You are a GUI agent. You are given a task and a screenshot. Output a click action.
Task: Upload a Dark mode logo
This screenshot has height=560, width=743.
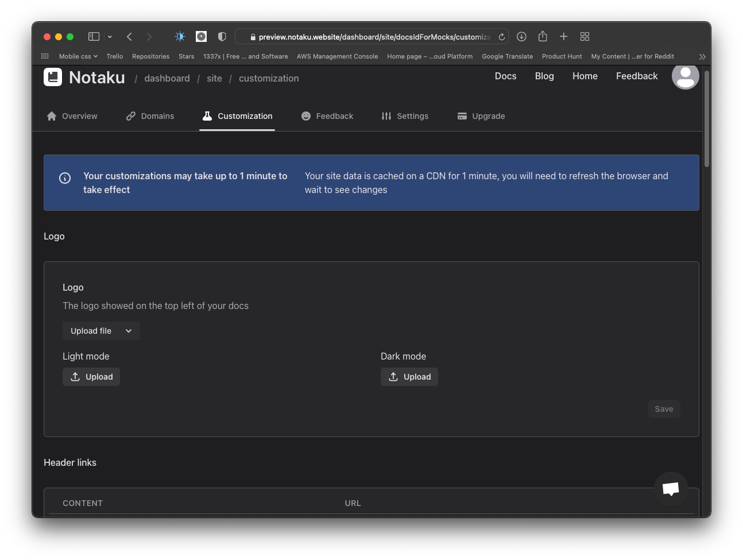409,377
